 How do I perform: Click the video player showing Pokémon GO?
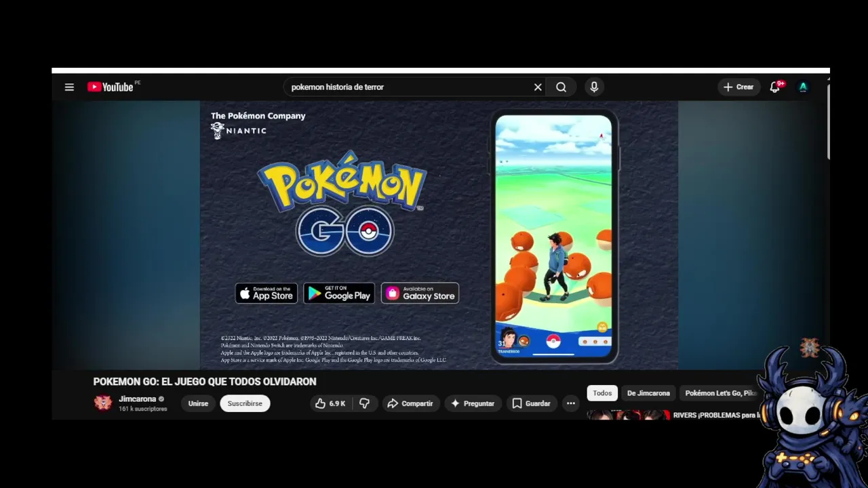point(439,235)
